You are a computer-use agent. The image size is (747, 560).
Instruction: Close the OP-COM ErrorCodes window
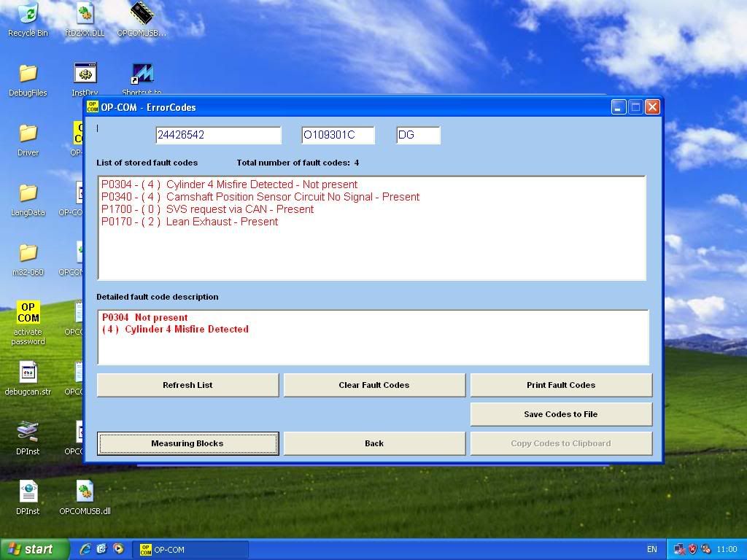point(652,107)
